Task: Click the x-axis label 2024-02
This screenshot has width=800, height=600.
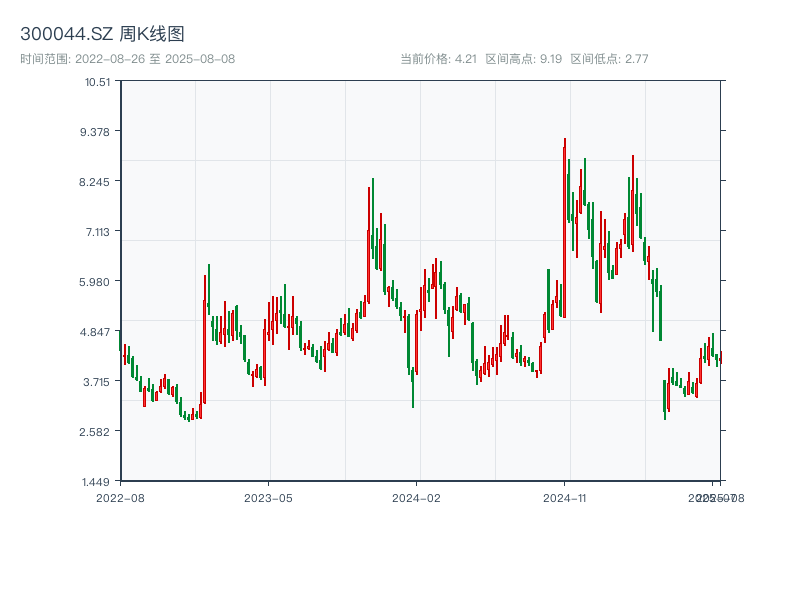Action: (416, 498)
